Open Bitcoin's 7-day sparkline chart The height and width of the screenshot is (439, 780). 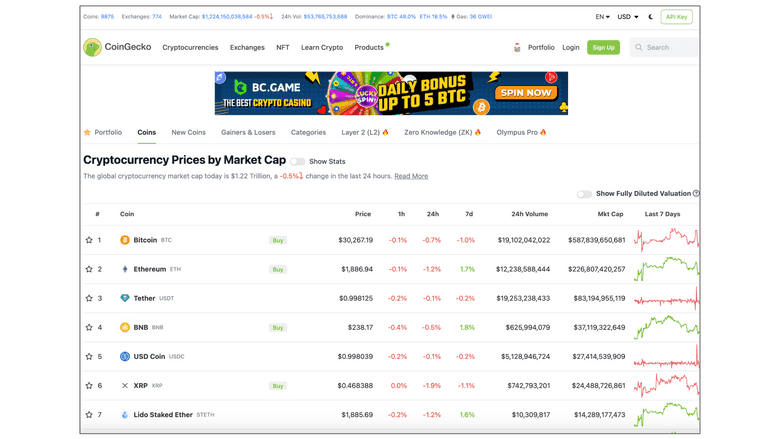pos(667,240)
